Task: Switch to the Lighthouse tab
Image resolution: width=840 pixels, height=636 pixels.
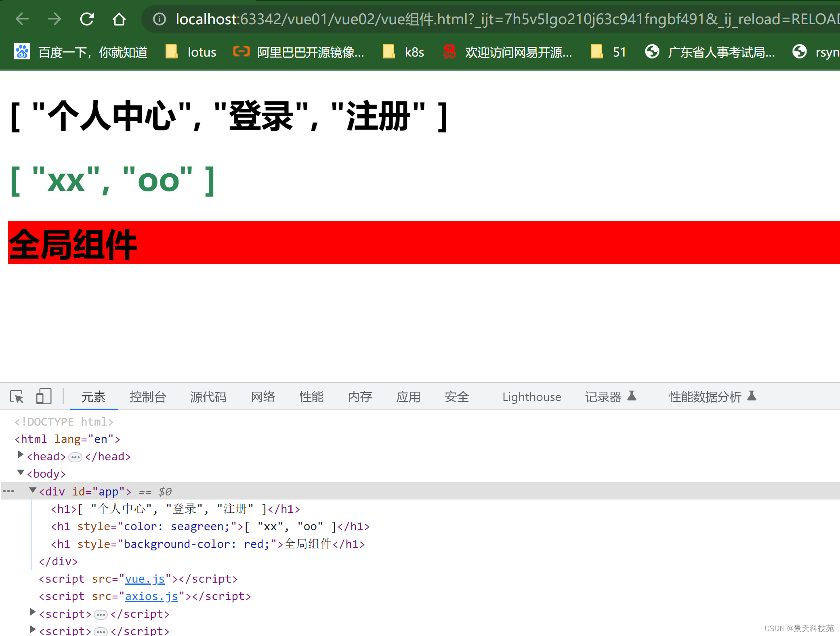Action: (531, 397)
